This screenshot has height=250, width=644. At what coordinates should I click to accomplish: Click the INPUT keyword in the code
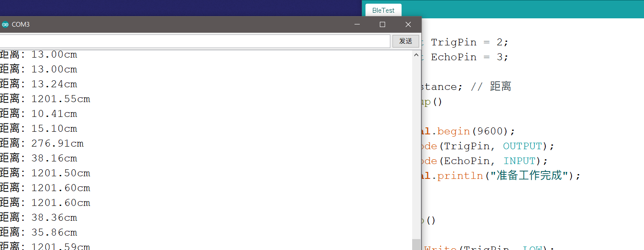pyautogui.click(x=519, y=161)
